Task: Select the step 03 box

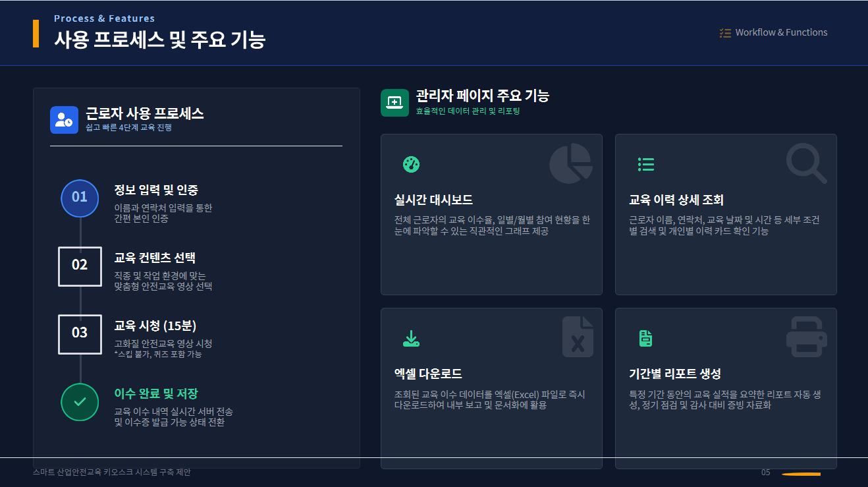Action: (x=80, y=334)
